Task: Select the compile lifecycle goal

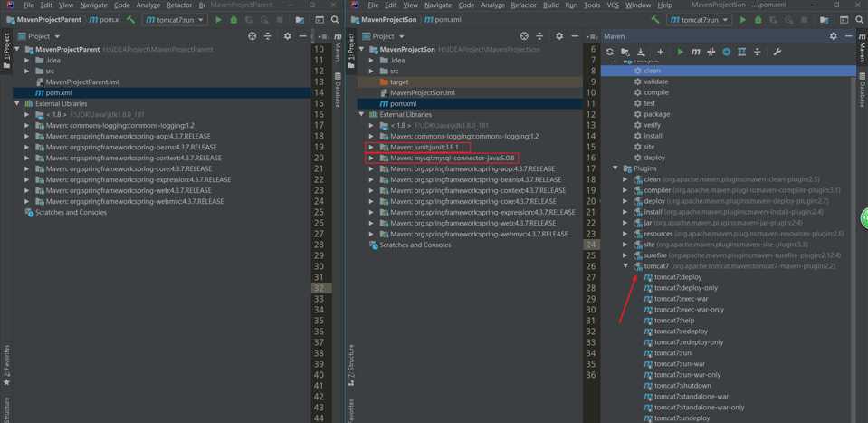Action: point(656,92)
